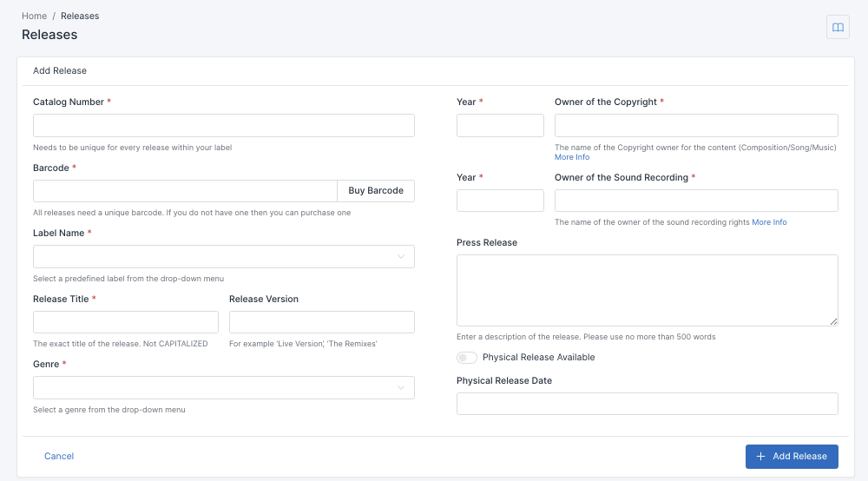Click inside the Press Release textarea
Screen dimensions: 868x481
tap(647, 290)
